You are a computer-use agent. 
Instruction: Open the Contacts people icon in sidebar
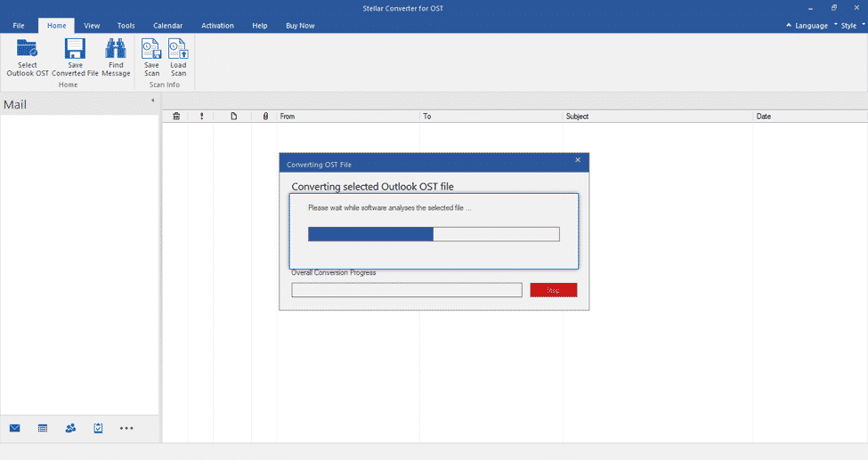[x=70, y=428]
